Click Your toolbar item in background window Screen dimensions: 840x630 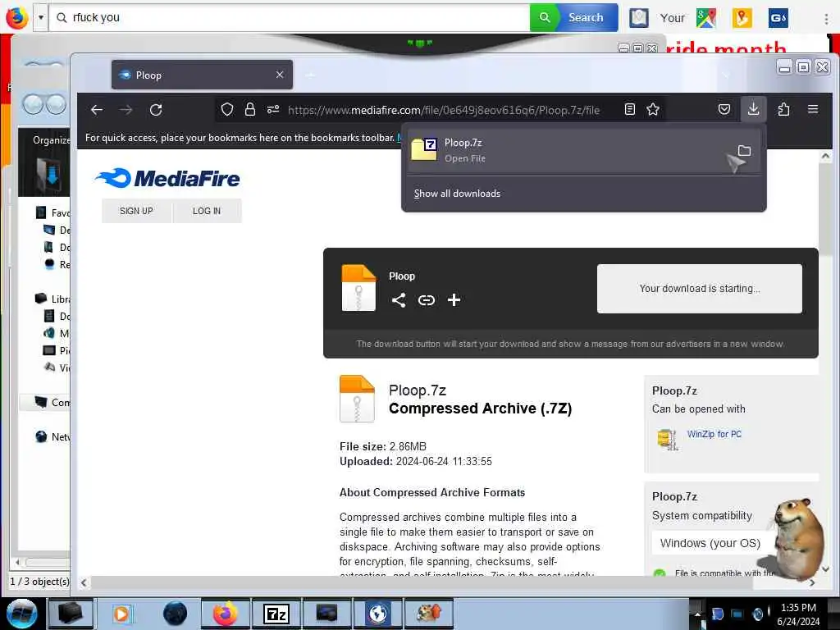(x=672, y=18)
